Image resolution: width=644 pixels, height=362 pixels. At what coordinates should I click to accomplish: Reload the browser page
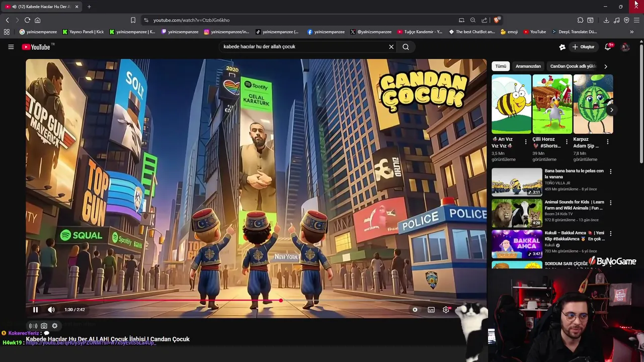pyautogui.click(x=27, y=20)
